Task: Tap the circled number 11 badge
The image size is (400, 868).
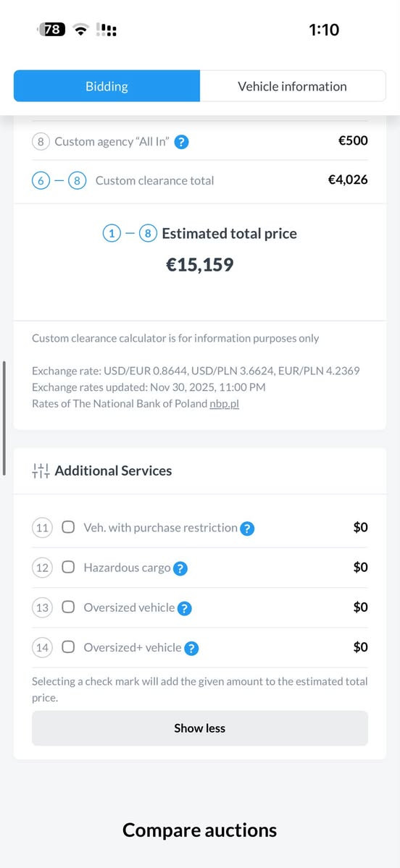Action: (x=42, y=528)
